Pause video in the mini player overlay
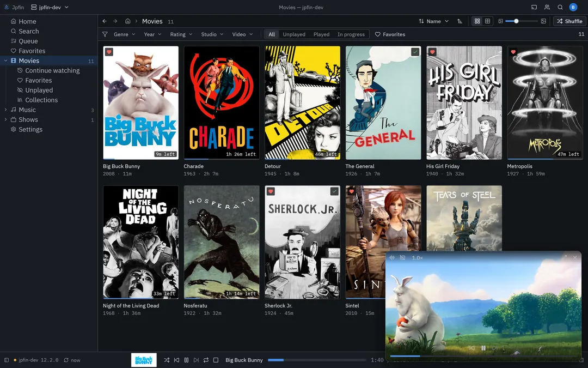This screenshot has width=588, height=368. [483, 348]
